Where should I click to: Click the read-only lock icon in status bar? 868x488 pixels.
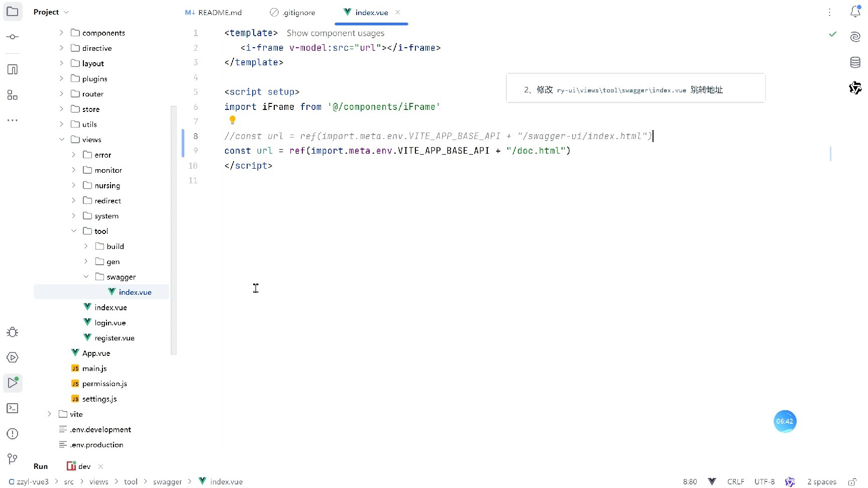[852, 481]
